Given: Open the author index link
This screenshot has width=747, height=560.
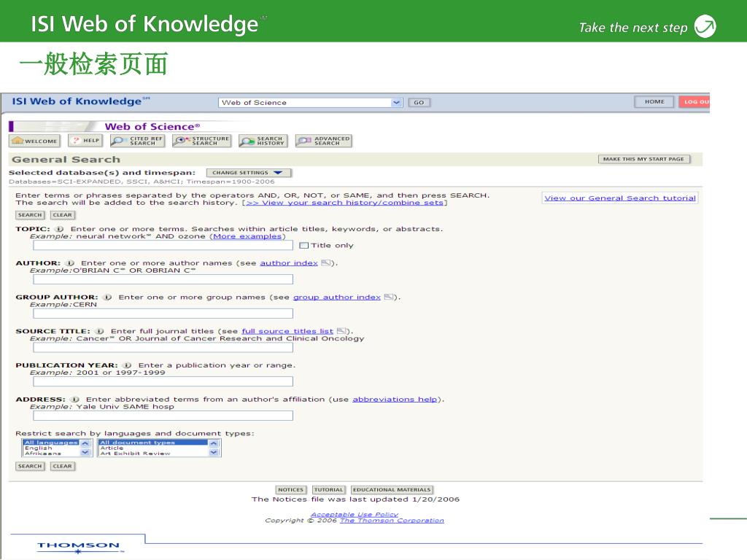Looking at the screenshot, I should click(289, 262).
